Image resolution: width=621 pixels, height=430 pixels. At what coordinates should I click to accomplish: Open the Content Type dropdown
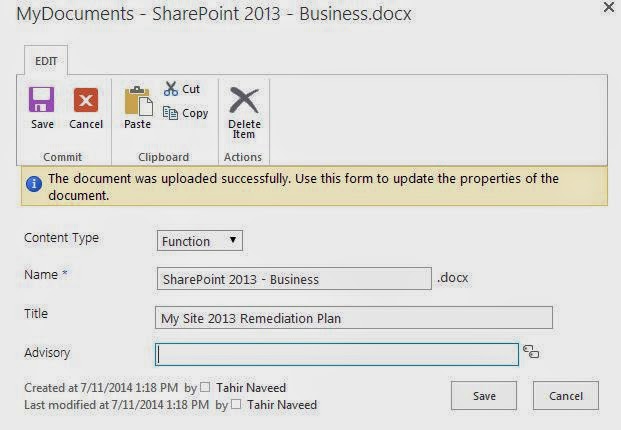tap(200, 241)
